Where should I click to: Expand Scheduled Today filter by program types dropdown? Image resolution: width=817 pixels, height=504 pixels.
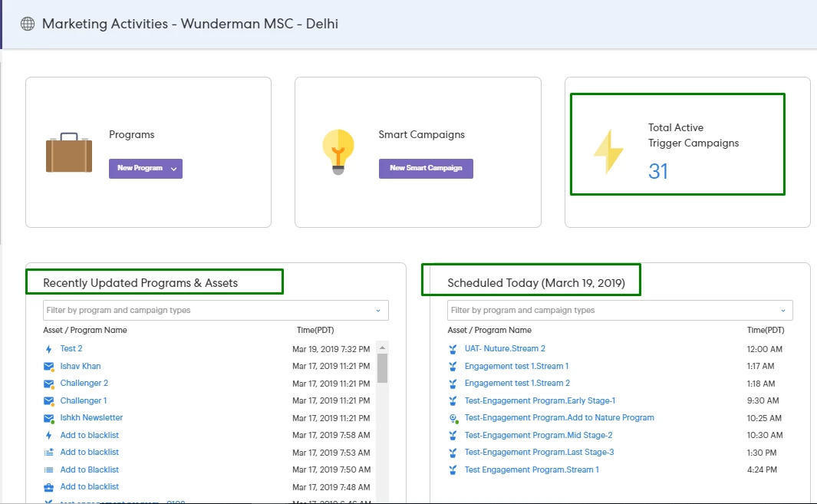pos(620,310)
